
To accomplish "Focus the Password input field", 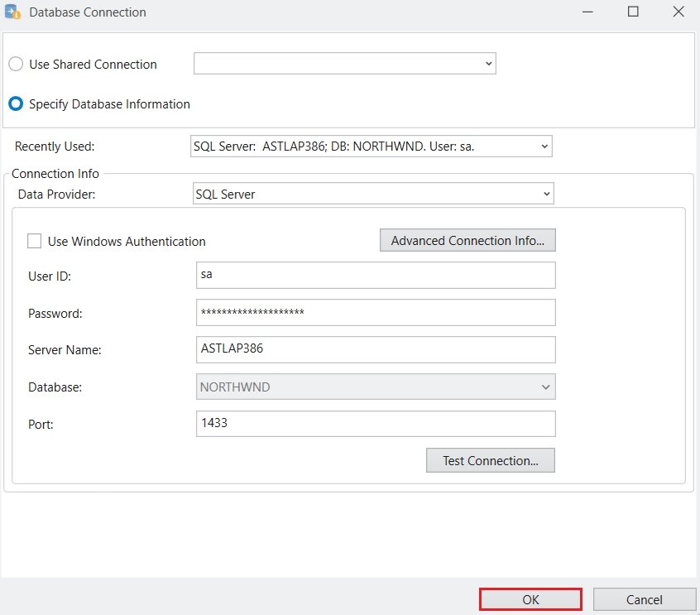I will click(x=376, y=313).
